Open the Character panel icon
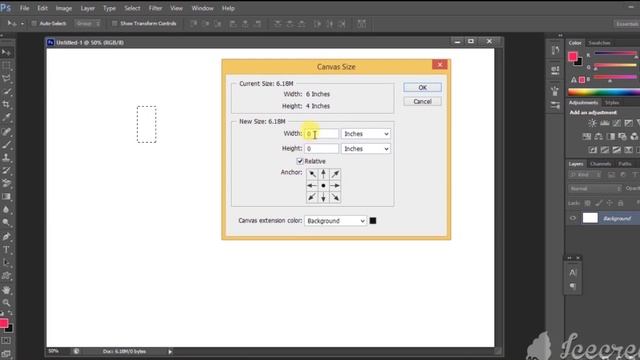The width and height of the screenshot is (640, 360). click(x=573, y=272)
